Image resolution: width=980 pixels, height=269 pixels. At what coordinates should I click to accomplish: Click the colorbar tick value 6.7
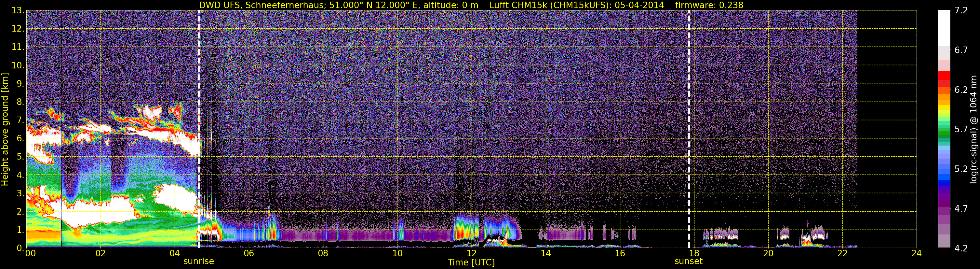pyautogui.click(x=961, y=50)
